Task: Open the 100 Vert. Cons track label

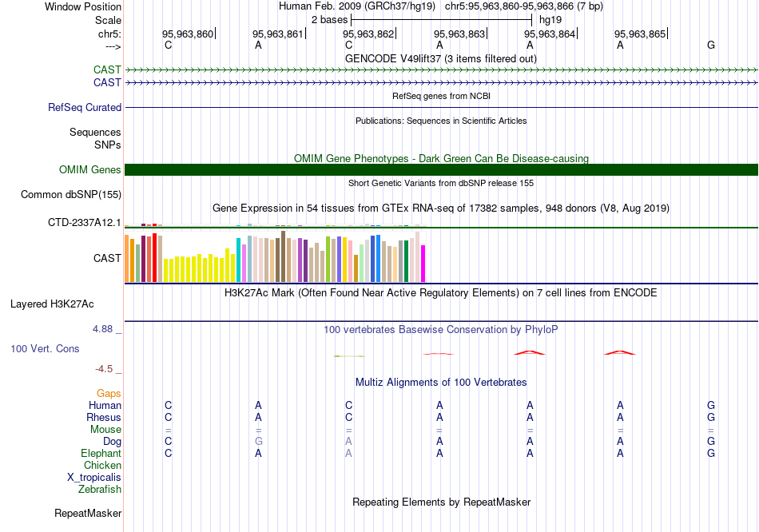Action: (45, 349)
